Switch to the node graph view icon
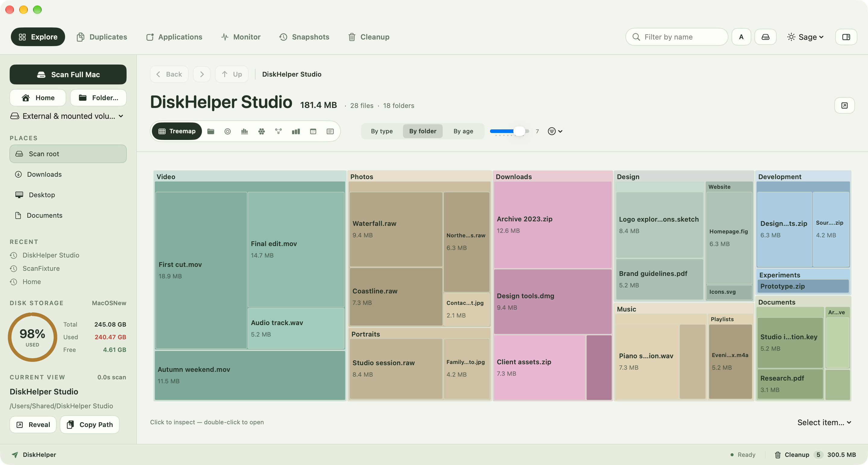Screen dimensions: 868x465 pos(279,131)
